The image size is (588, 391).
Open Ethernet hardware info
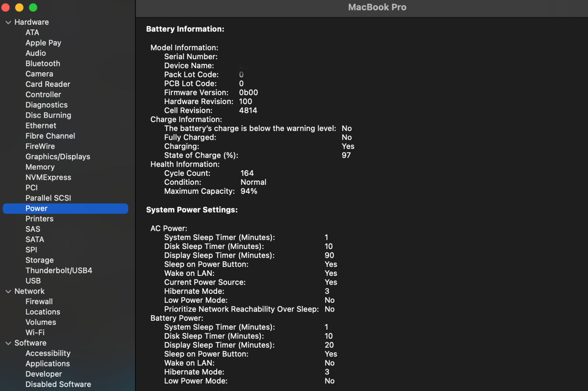click(x=41, y=125)
